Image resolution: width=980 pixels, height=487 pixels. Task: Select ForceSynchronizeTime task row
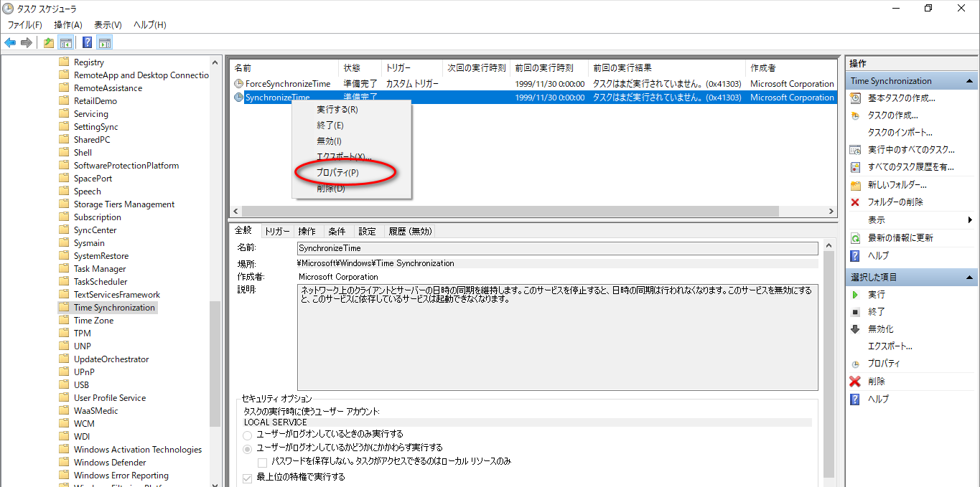(287, 84)
